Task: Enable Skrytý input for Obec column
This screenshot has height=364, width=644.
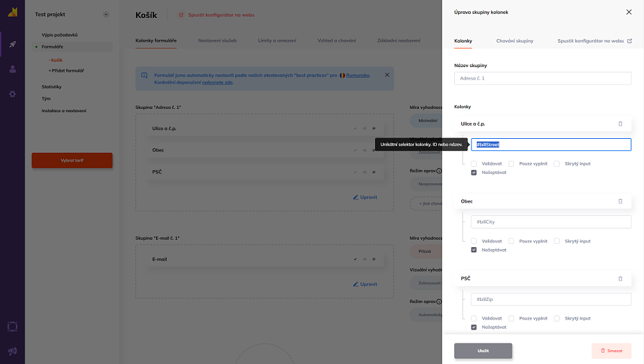Action: [x=556, y=241]
